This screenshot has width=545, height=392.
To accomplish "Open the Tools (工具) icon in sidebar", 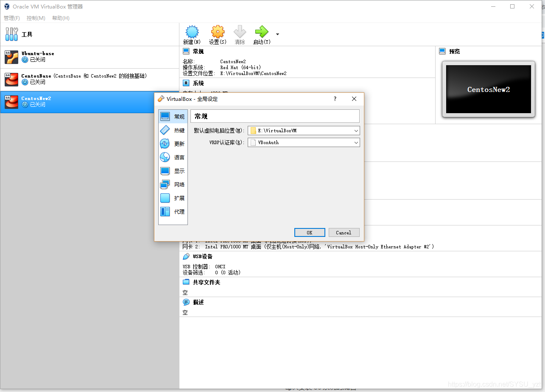I will (11, 34).
